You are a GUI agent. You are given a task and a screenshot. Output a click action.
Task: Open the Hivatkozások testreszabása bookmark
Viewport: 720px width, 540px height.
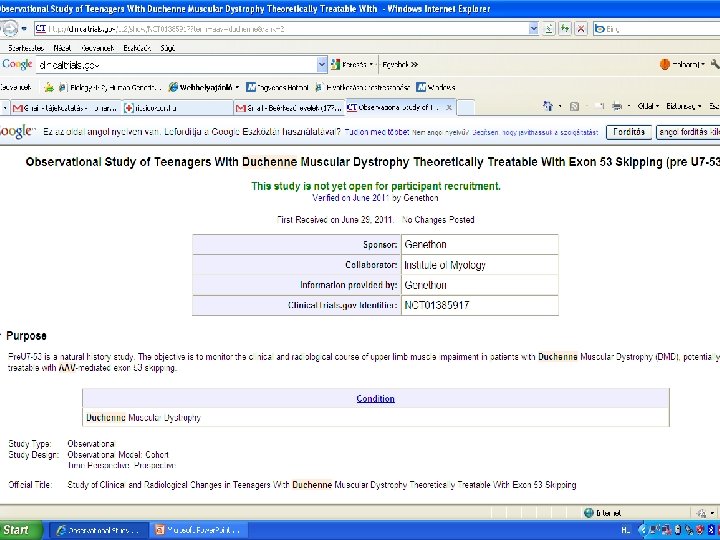point(362,87)
